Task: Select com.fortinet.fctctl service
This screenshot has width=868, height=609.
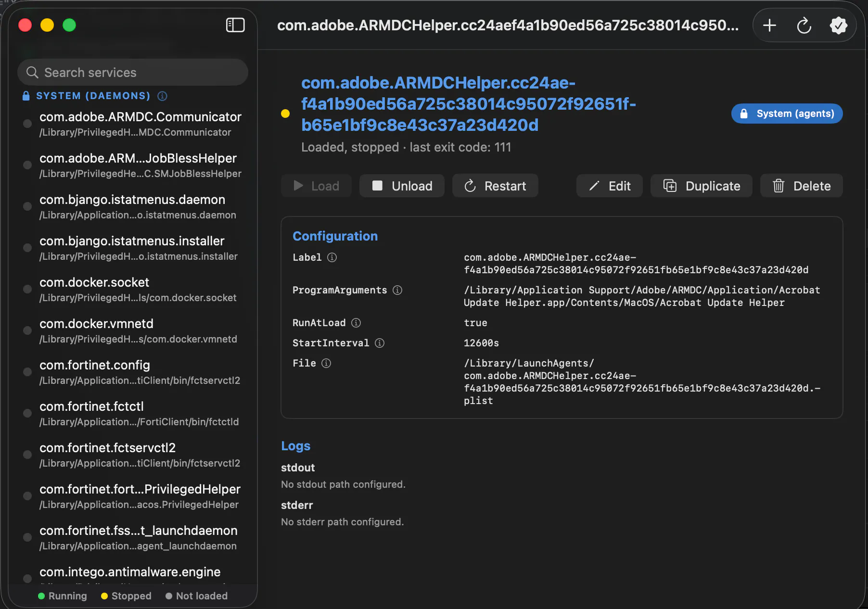Action: (x=133, y=414)
